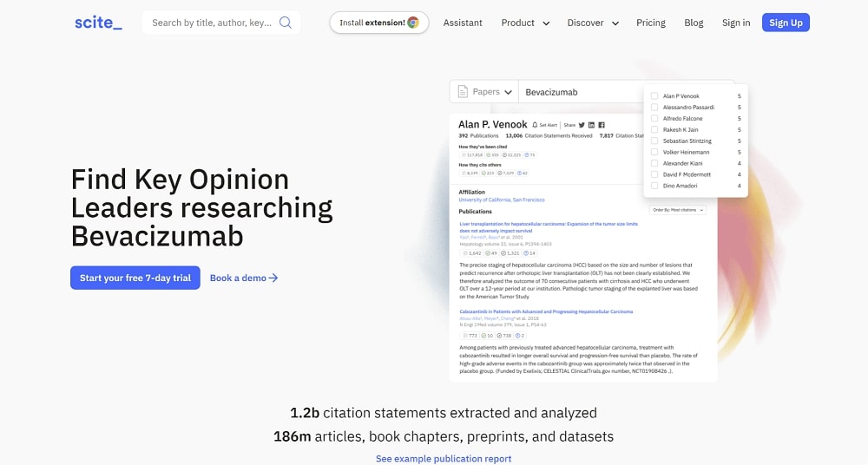Open the Cabozantinib in Patients paper link
This screenshot has height=465, width=868.
546,311
